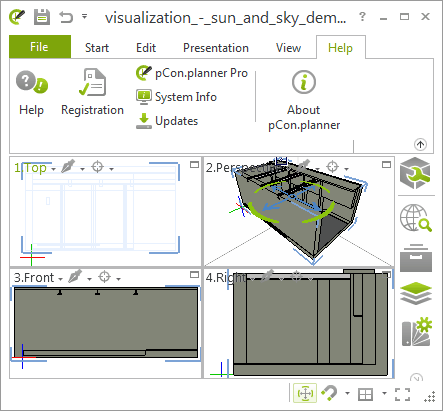Image resolution: width=443 pixels, height=411 pixels.
Task: Open About pCon.planner
Action: pyautogui.click(x=304, y=100)
